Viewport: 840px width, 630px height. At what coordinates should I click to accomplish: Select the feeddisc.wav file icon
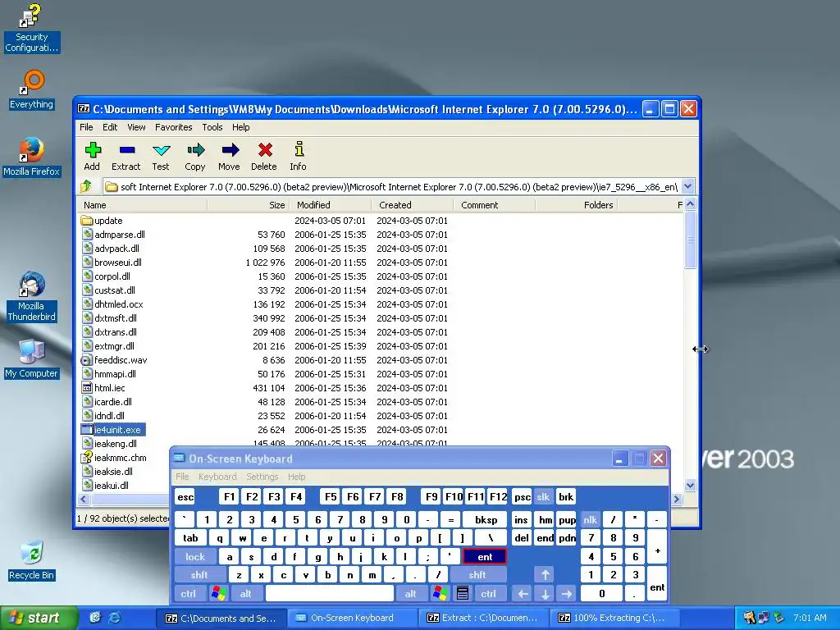[87, 360]
